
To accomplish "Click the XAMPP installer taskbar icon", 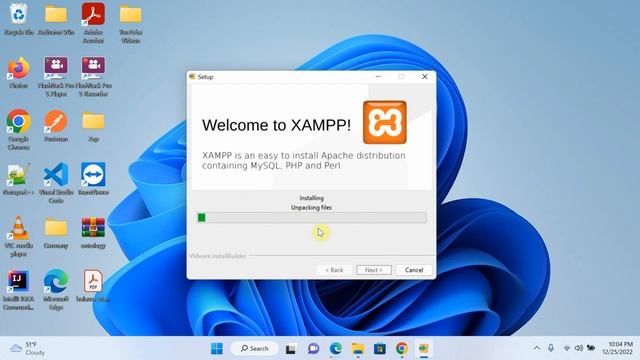I will (424, 349).
